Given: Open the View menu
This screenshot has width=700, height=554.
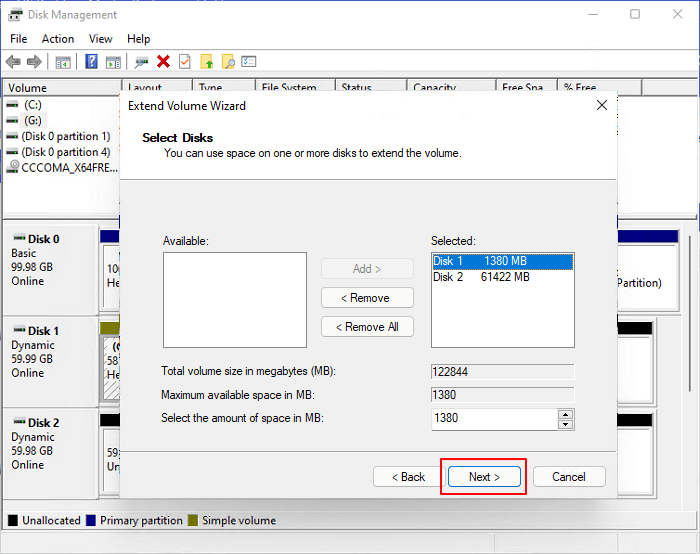Looking at the screenshot, I should [x=101, y=39].
